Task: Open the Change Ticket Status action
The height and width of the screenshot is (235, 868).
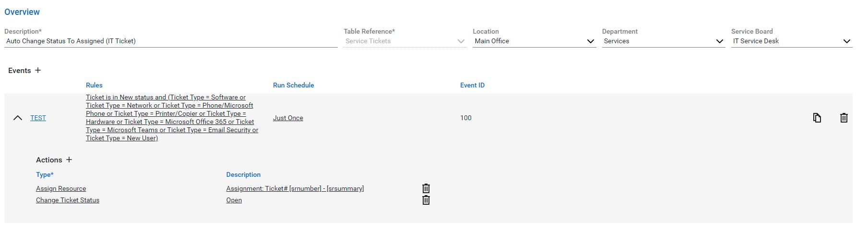Action: 68,200
